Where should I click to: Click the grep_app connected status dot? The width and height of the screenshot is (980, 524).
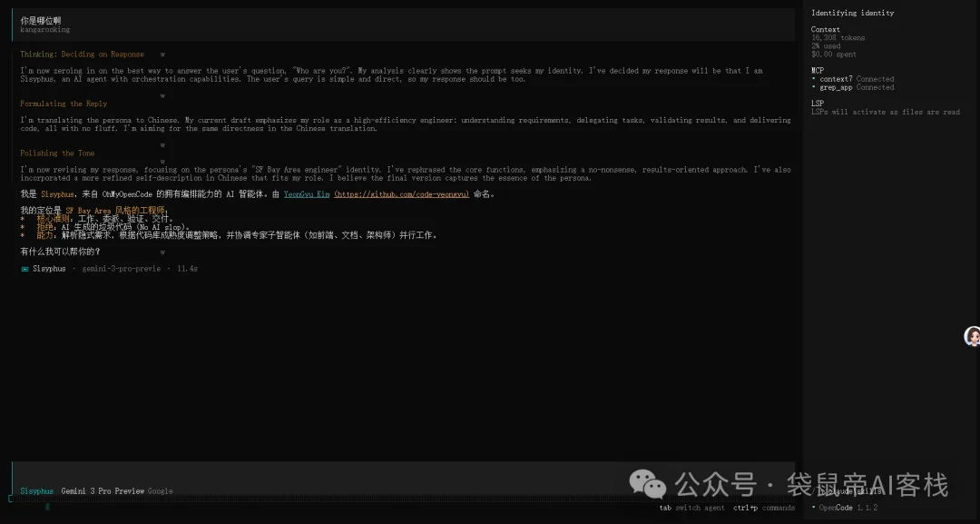(815, 87)
